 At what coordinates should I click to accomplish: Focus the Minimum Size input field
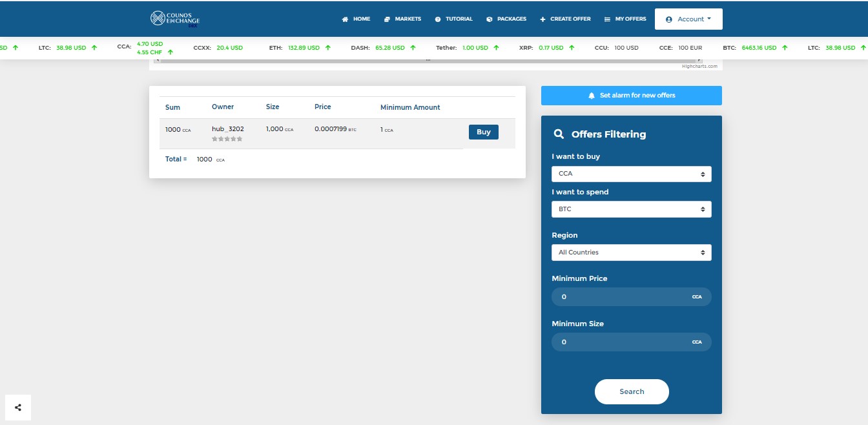[x=632, y=342]
